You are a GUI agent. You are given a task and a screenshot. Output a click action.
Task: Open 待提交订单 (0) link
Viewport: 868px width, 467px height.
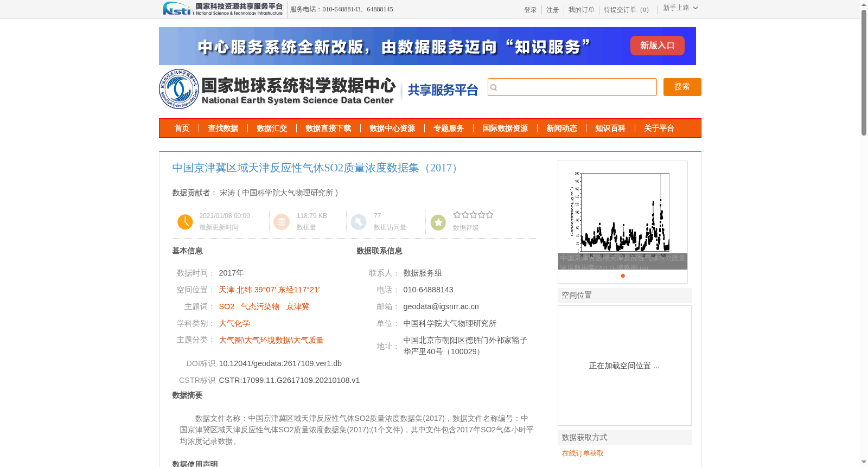click(x=628, y=10)
